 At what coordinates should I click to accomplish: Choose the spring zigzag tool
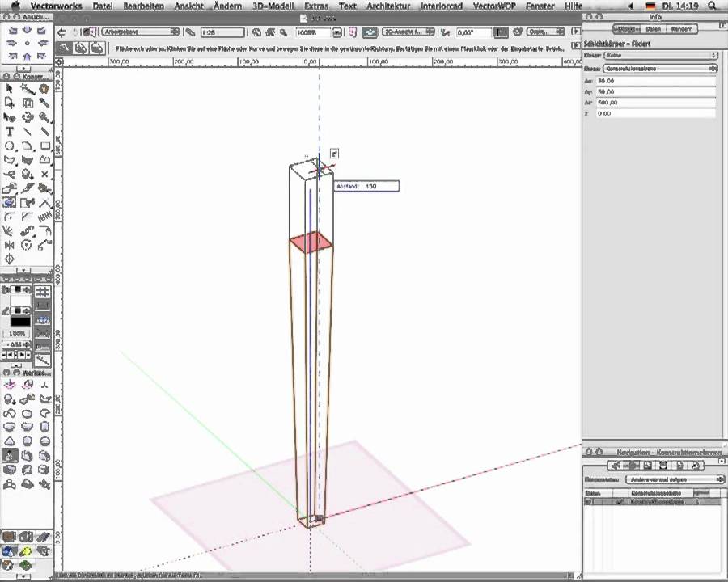pos(44,217)
